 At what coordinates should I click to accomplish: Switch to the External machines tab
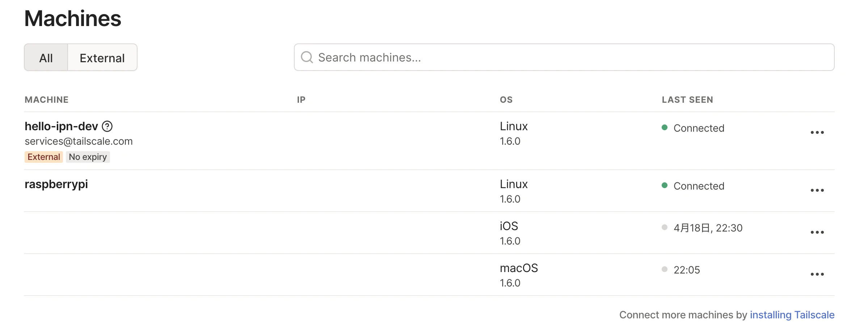[102, 58]
